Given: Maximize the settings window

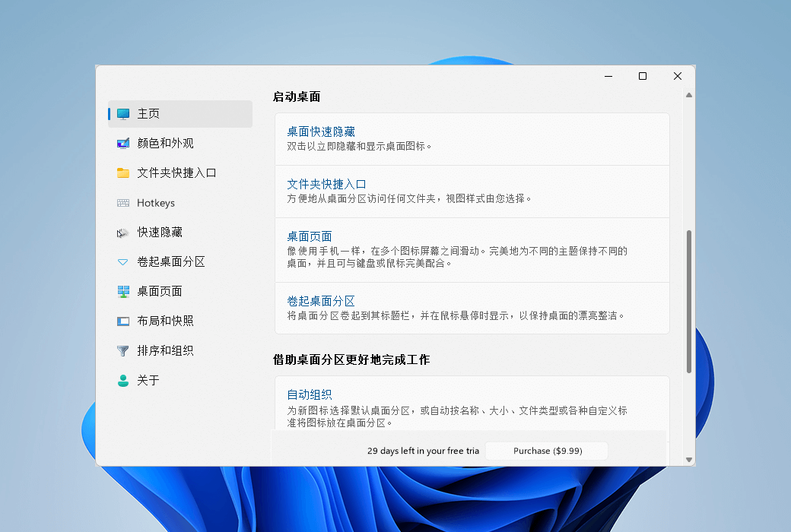Looking at the screenshot, I should pyautogui.click(x=643, y=76).
